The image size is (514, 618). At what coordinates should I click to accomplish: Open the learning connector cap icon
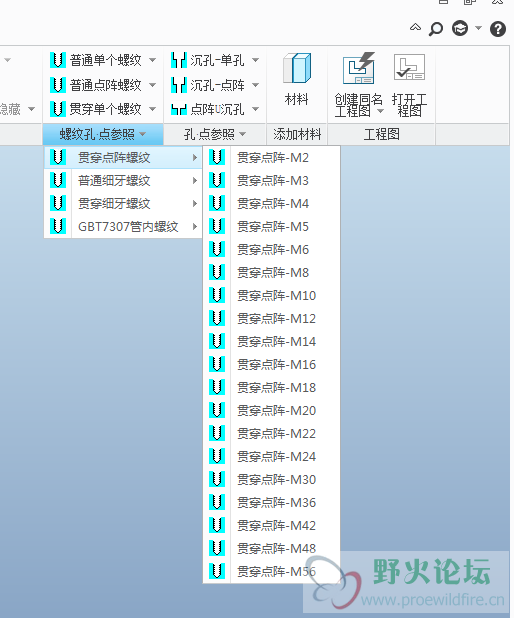click(460, 28)
